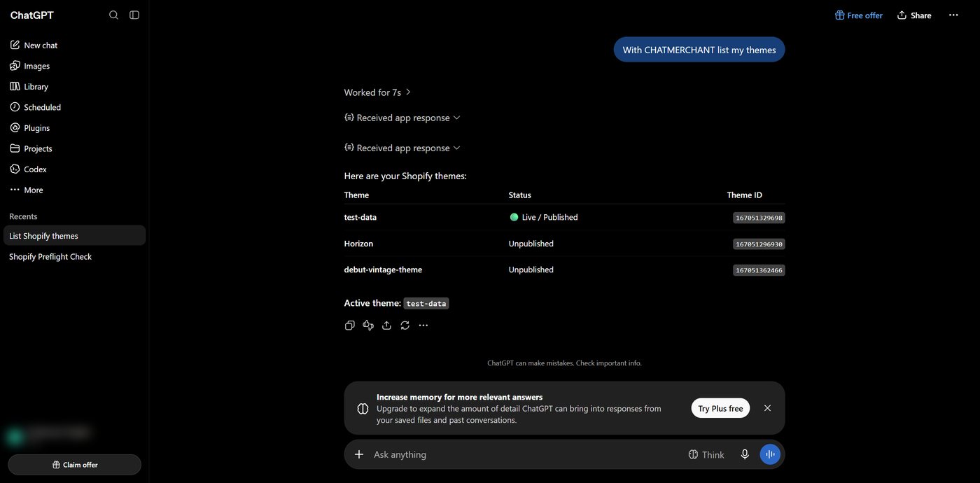This screenshot has width=980, height=483.
Task: Regenerate the response with the retry icon
Action: pyautogui.click(x=405, y=325)
